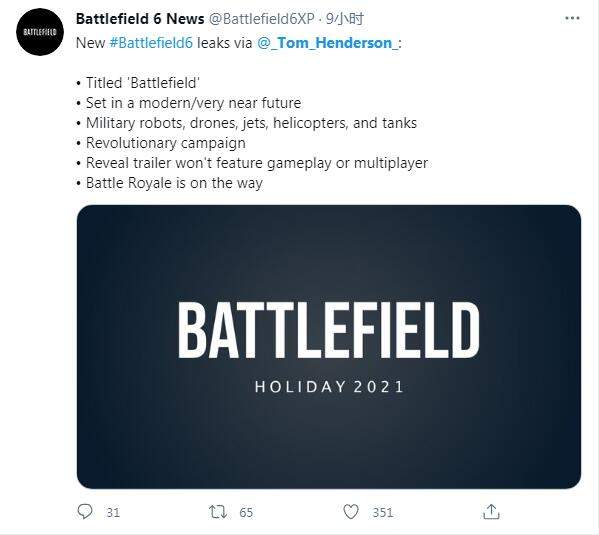Open the Battlefield Holiday 2021 image
This screenshot has width=599, height=535.
tap(329, 347)
